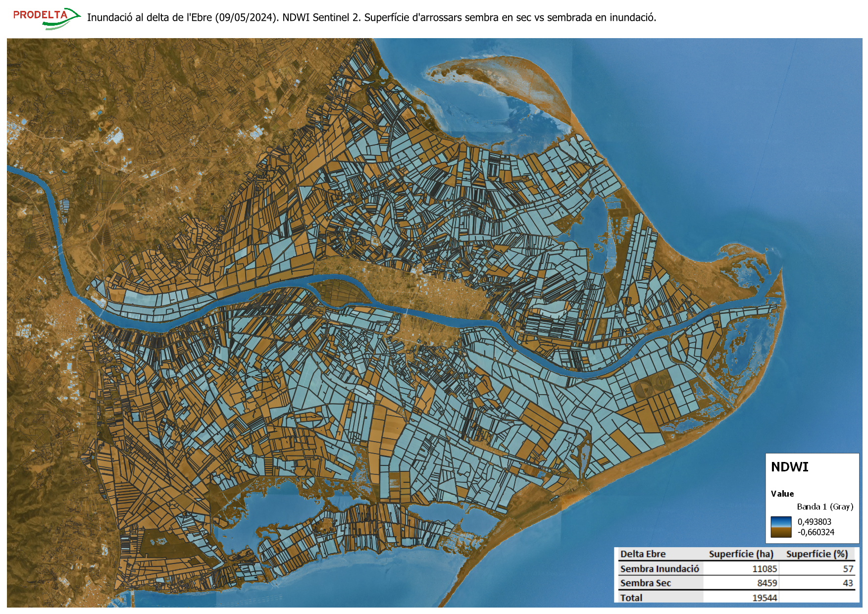Click the "Superfície (ha)" column header
Image resolution: width=868 pixels, height=614 pixels.
(x=741, y=554)
